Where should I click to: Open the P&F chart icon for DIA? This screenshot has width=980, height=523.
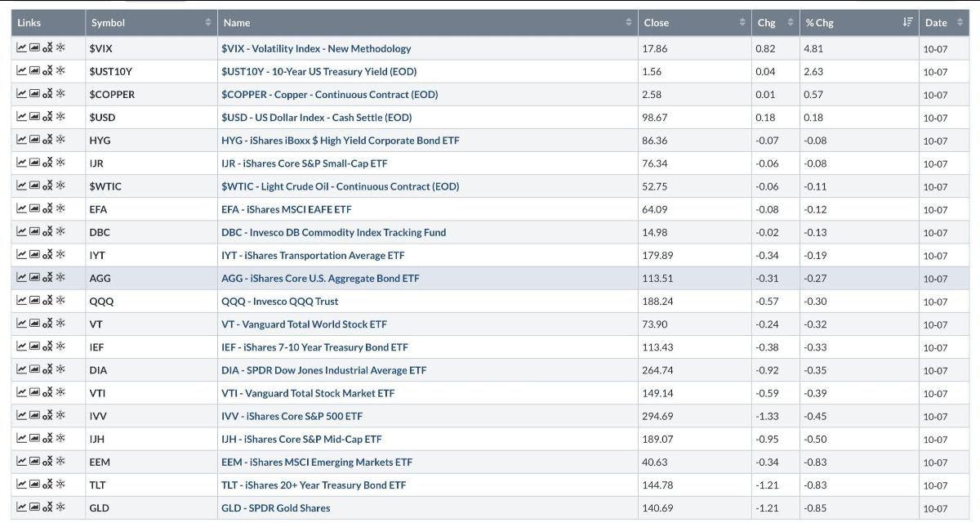(47, 370)
